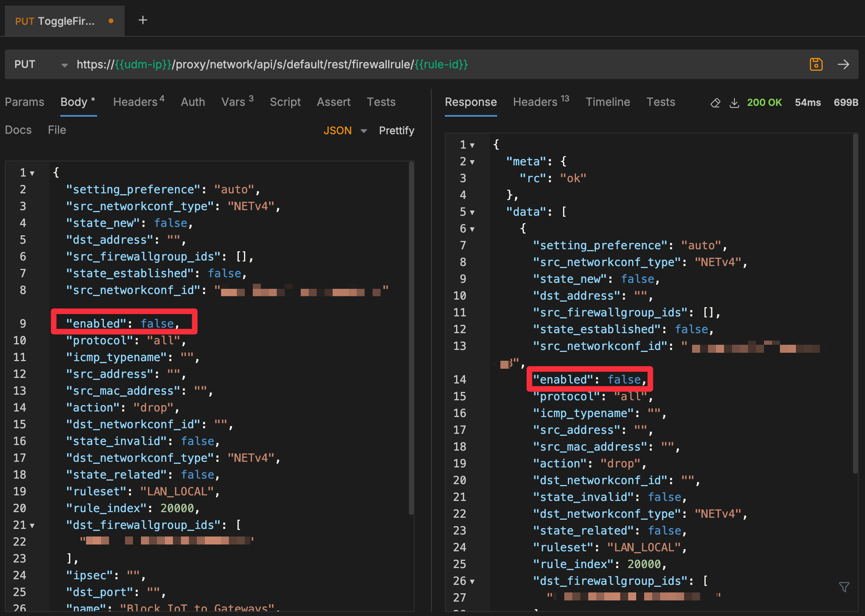Open a new request tab with plus
Viewport: 865px width, 616px height.
click(x=143, y=20)
